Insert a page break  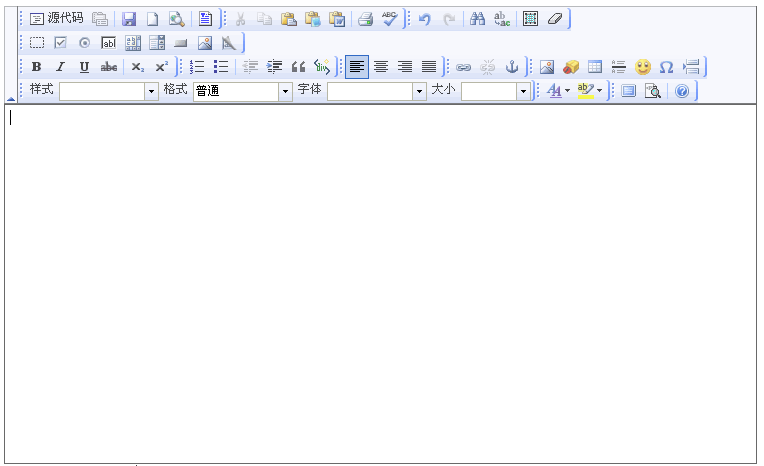[x=691, y=67]
